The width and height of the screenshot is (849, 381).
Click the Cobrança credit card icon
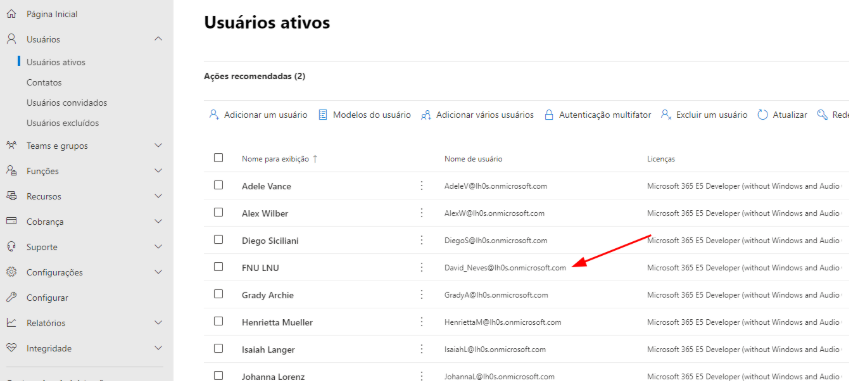[x=11, y=221]
